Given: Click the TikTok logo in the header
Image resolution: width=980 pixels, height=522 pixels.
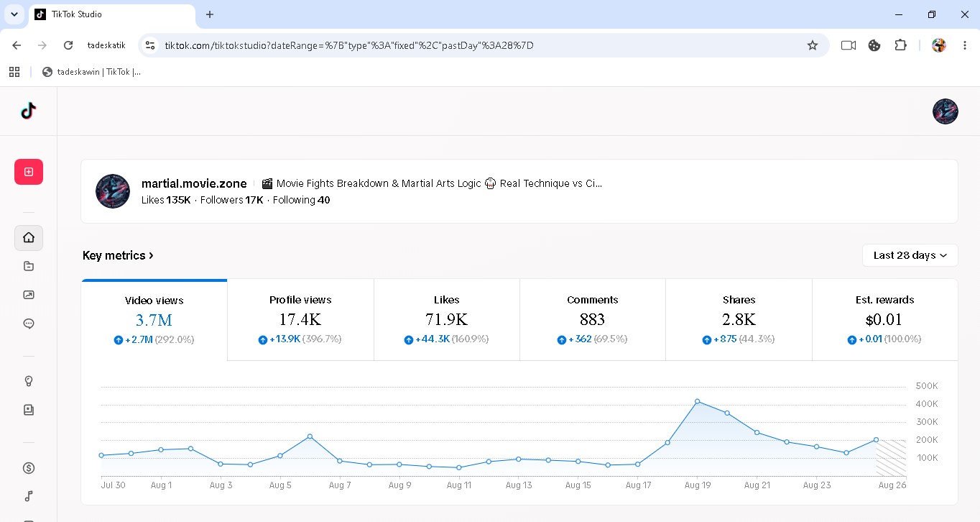Looking at the screenshot, I should (28, 111).
